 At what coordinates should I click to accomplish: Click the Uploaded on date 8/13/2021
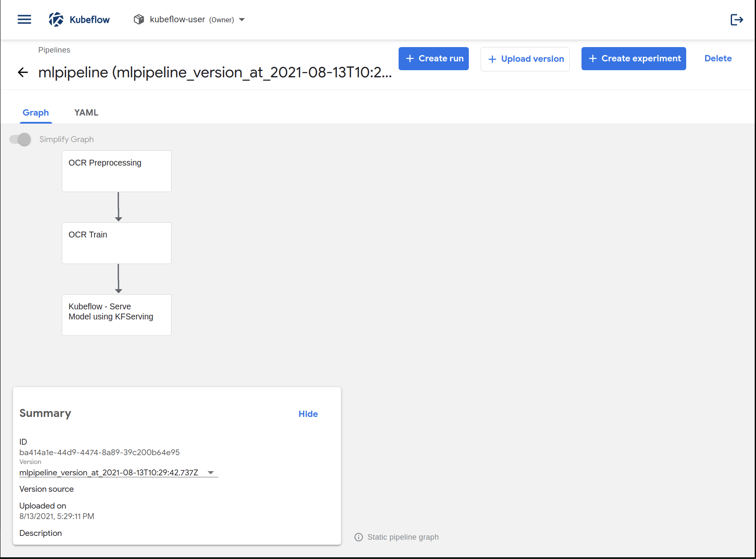[57, 516]
